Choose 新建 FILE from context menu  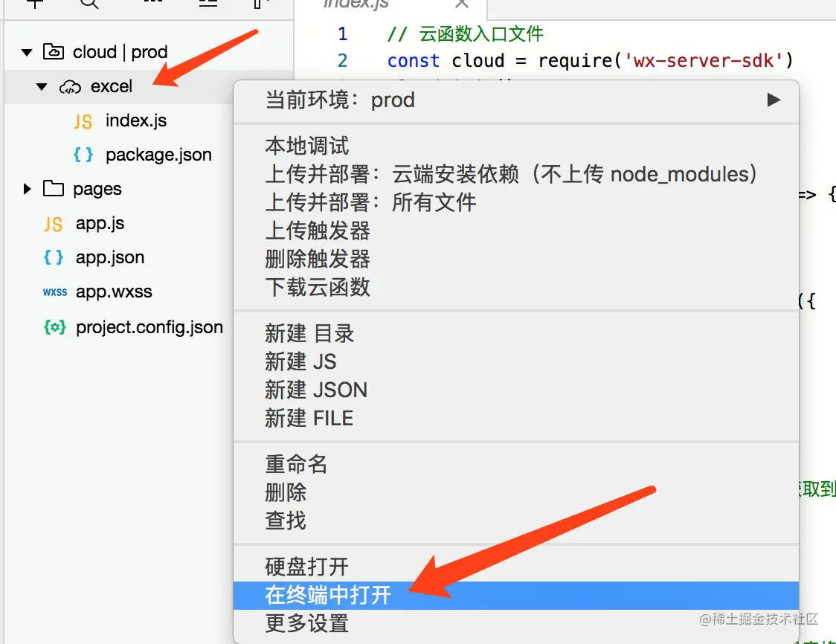click(x=516, y=419)
